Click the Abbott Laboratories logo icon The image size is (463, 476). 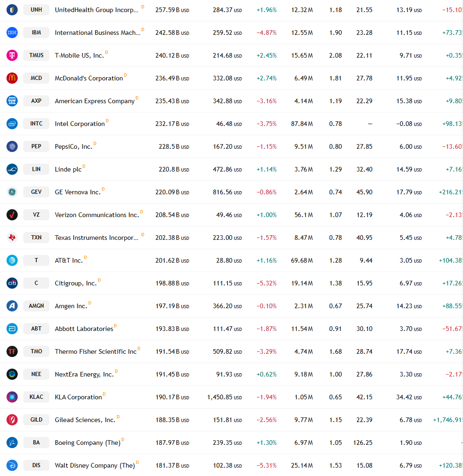(x=12, y=329)
